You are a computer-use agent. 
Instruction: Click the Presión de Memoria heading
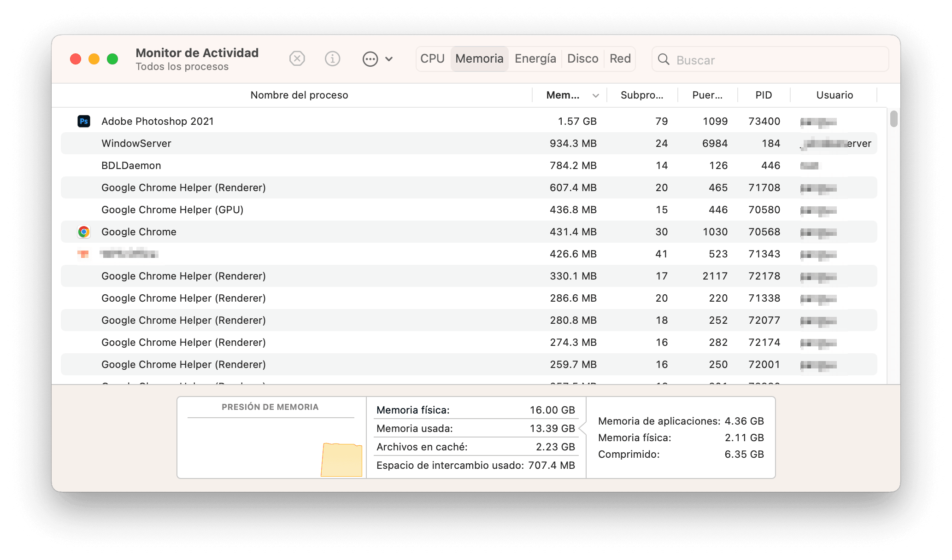tap(270, 407)
